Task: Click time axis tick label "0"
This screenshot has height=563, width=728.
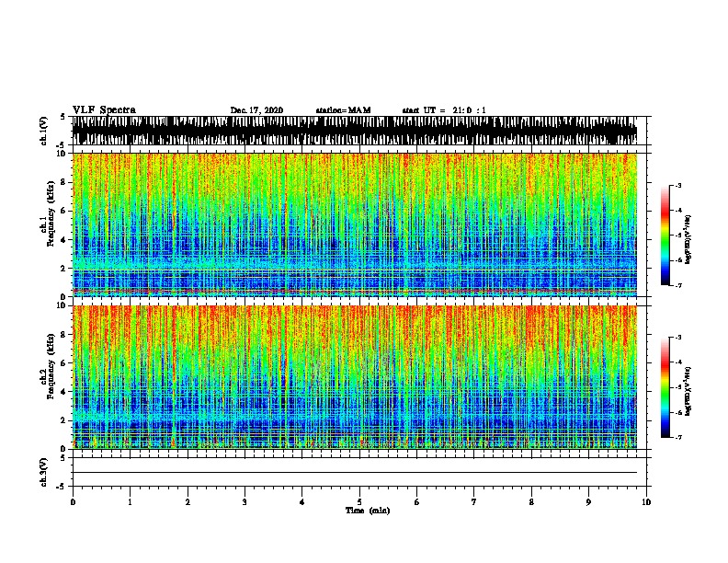Action: pos(73,502)
